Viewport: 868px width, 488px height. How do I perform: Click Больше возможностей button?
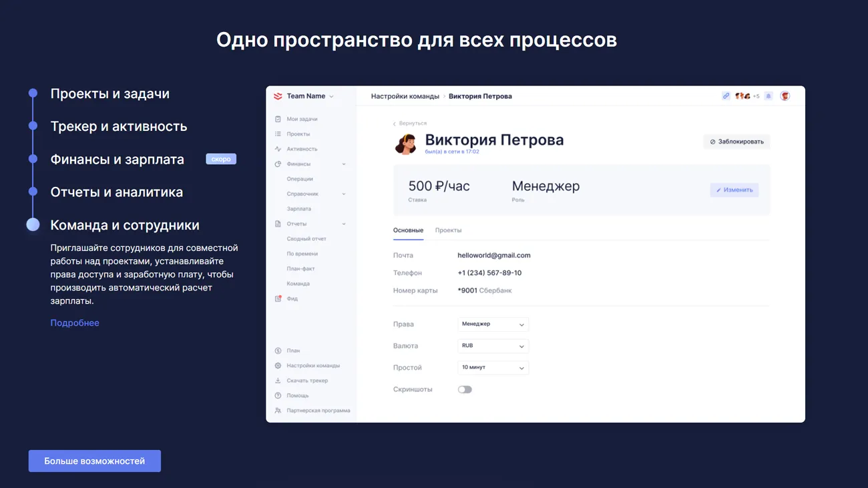point(94,461)
